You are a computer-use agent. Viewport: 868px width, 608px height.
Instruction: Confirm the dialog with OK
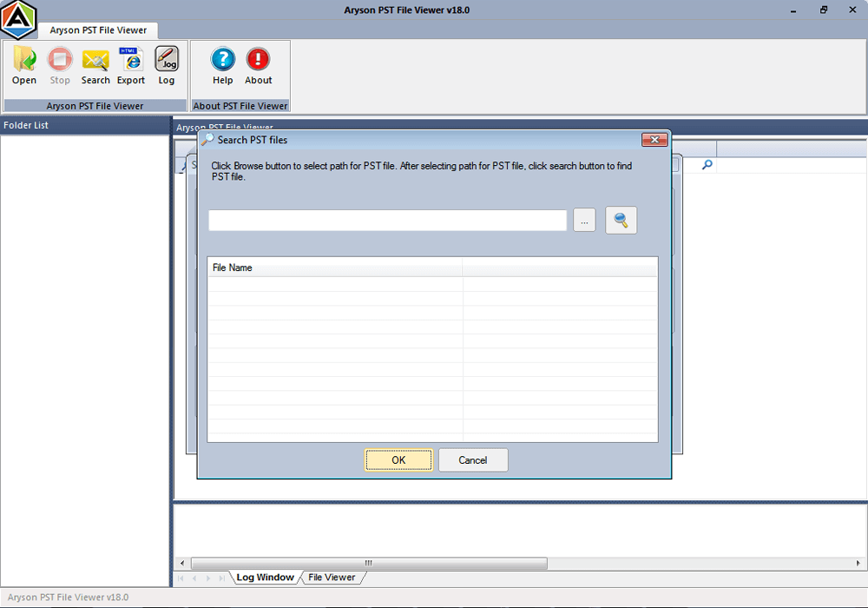point(398,460)
